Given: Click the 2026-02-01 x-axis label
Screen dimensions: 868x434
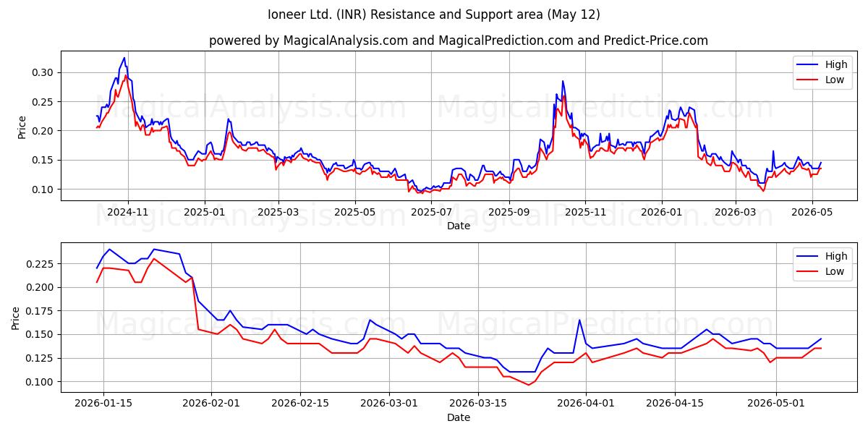Looking at the screenshot, I should [211, 404].
